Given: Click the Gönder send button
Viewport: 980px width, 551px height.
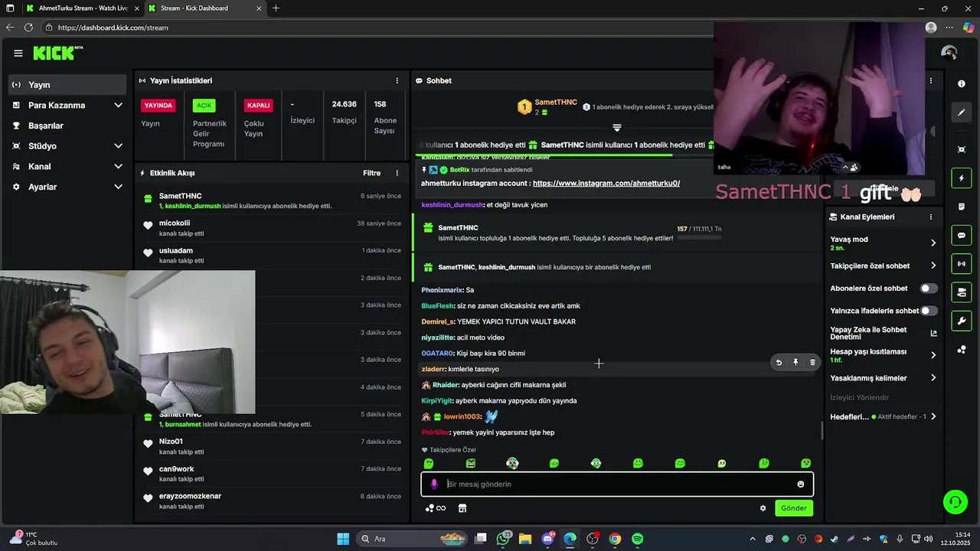Looking at the screenshot, I should click(794, 508).
